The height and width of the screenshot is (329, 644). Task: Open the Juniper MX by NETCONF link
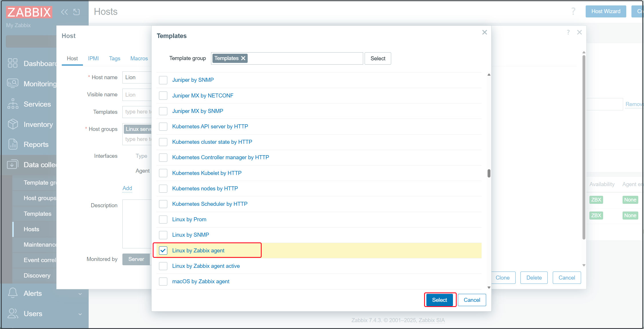click(202, 95)
